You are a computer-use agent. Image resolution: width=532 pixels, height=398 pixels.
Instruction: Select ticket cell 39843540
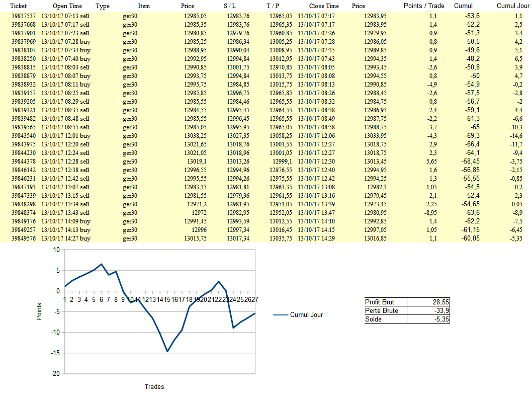click(x=24, y=135)
